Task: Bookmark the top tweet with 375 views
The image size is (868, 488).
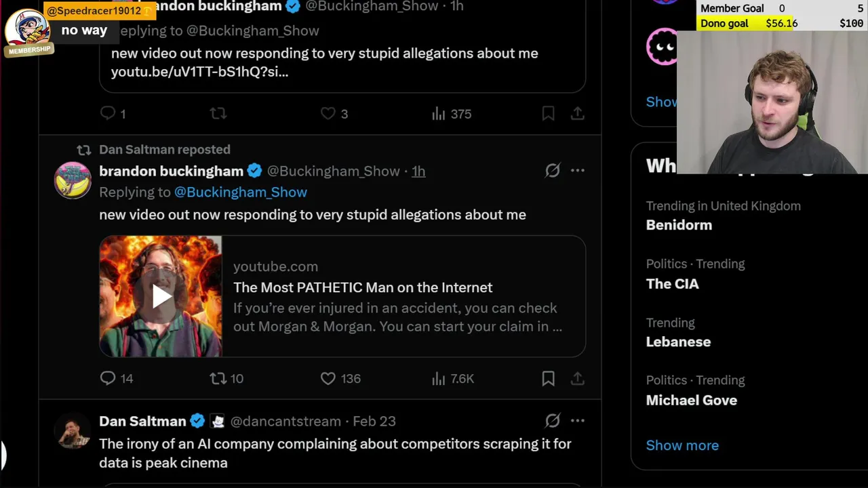Action: click(x=548, y=114)
